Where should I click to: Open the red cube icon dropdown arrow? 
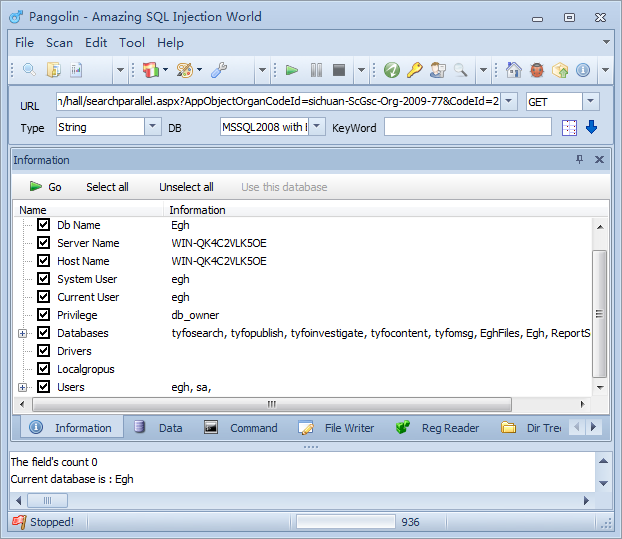165,70
